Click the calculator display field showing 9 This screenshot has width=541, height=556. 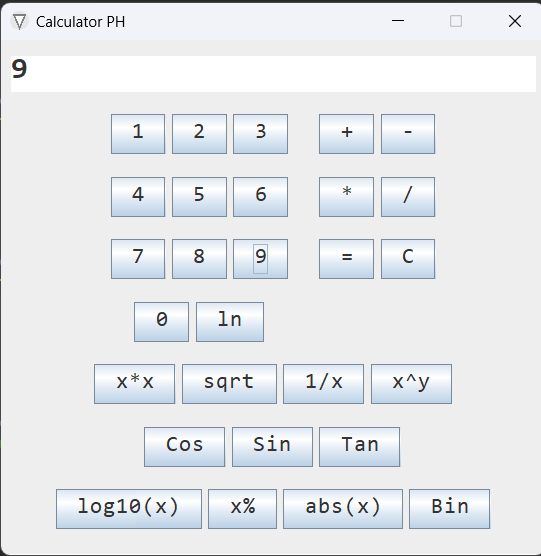273,74
